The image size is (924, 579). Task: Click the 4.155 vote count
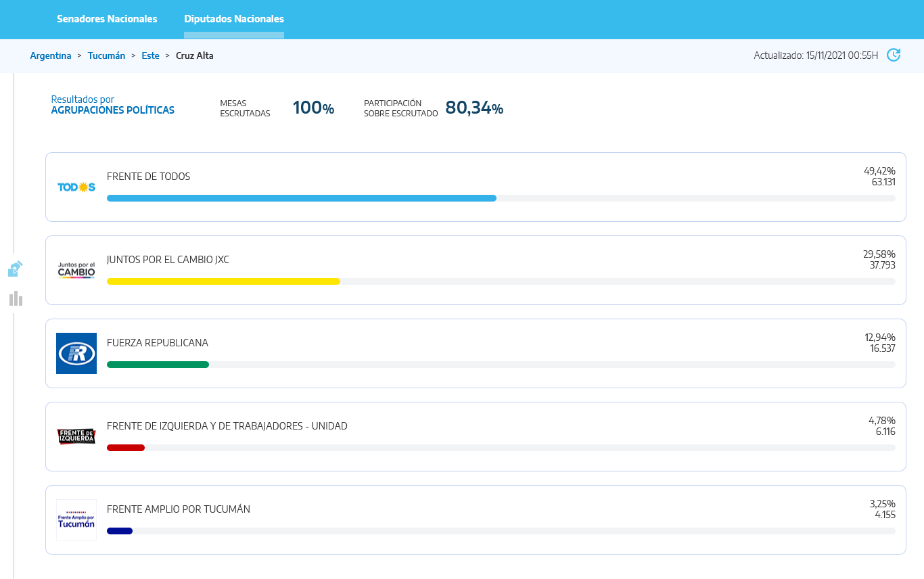[x=885, y=515]
